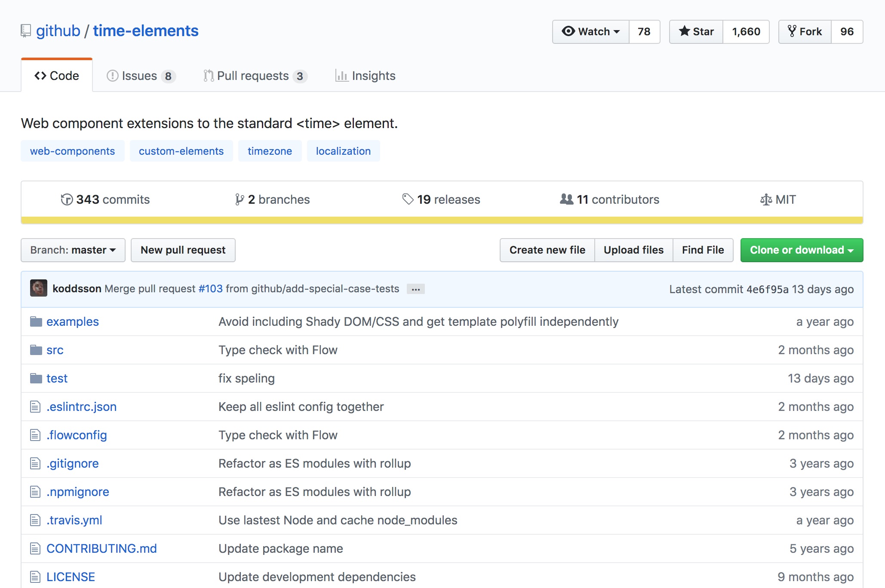Open the 19 releases link
The width and height of the screenshot is (885, 588).
tap(441, 199)
